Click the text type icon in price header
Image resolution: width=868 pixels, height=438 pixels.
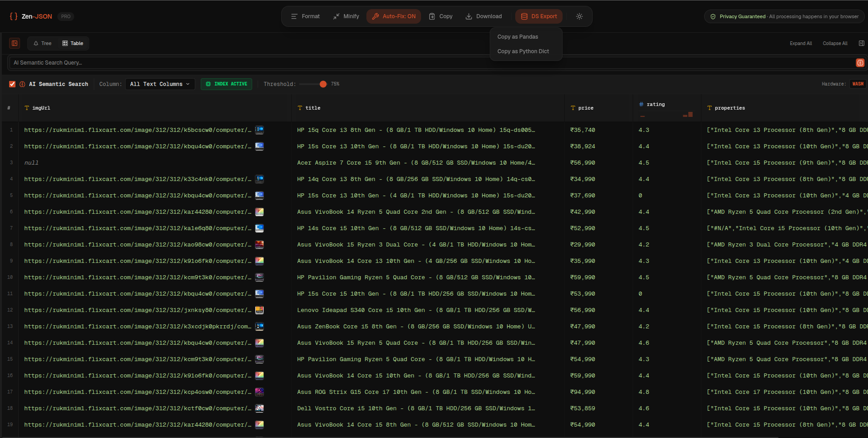click(x=573, y=108)
